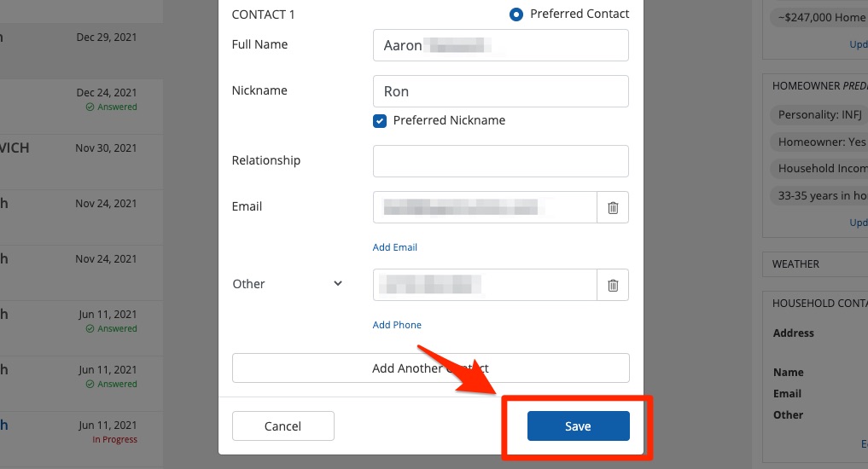Click the Add Email link
This screenshot has height=469, width=868.
pyautogui.click(x=395, y=247)
